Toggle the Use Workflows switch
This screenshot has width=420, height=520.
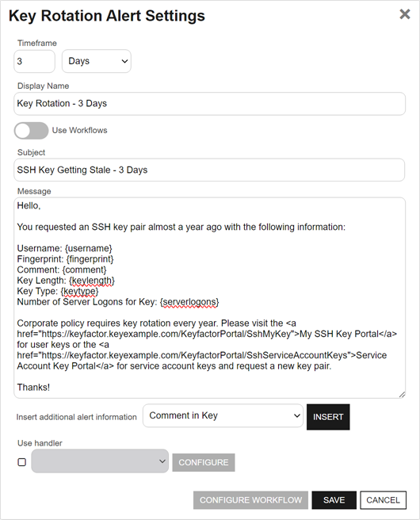point(31,131)
